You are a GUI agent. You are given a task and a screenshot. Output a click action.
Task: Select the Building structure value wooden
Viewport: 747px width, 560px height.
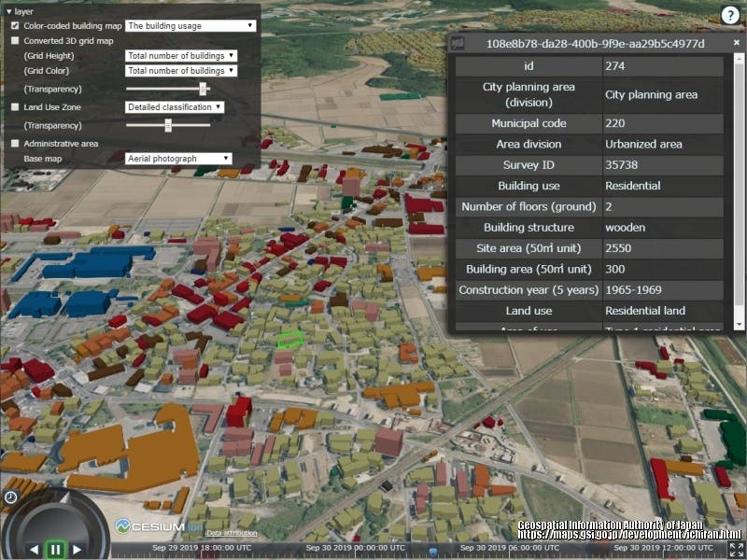625,228
